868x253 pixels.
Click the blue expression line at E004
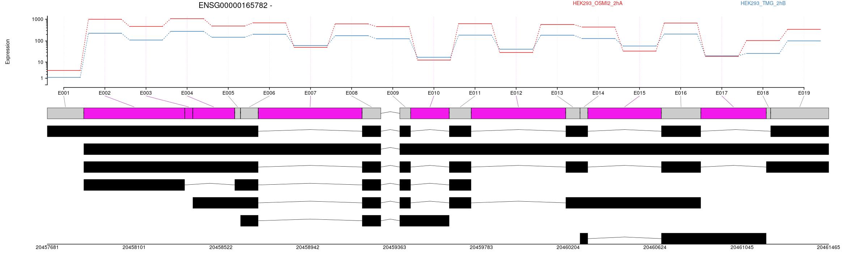click(x=187, y=31)
